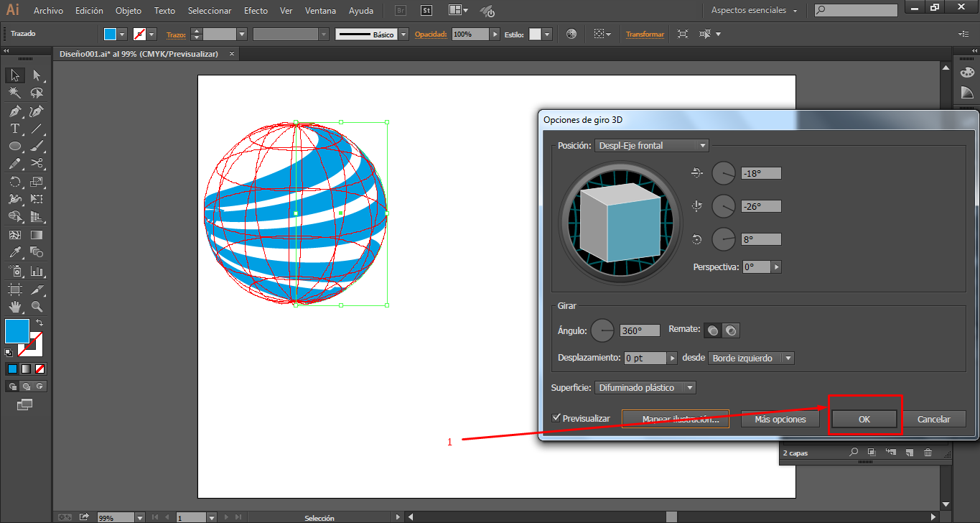Select the Pen tool

(x=14, y=111)
